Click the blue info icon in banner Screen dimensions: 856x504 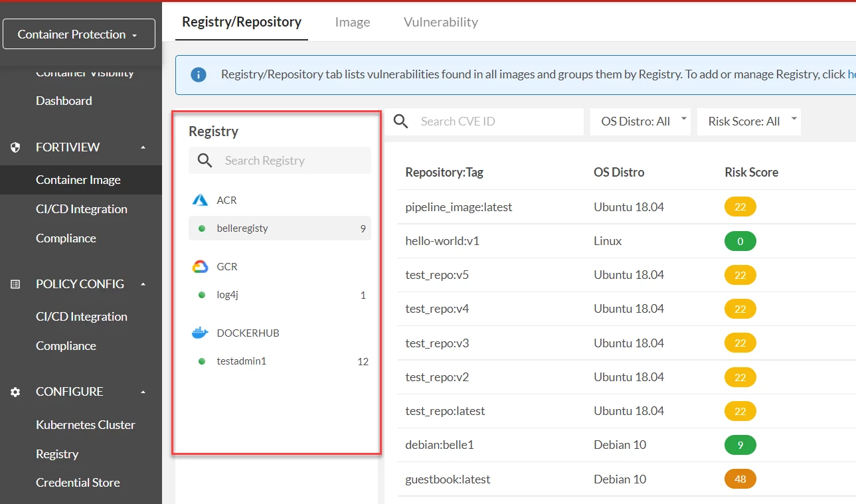198,75
